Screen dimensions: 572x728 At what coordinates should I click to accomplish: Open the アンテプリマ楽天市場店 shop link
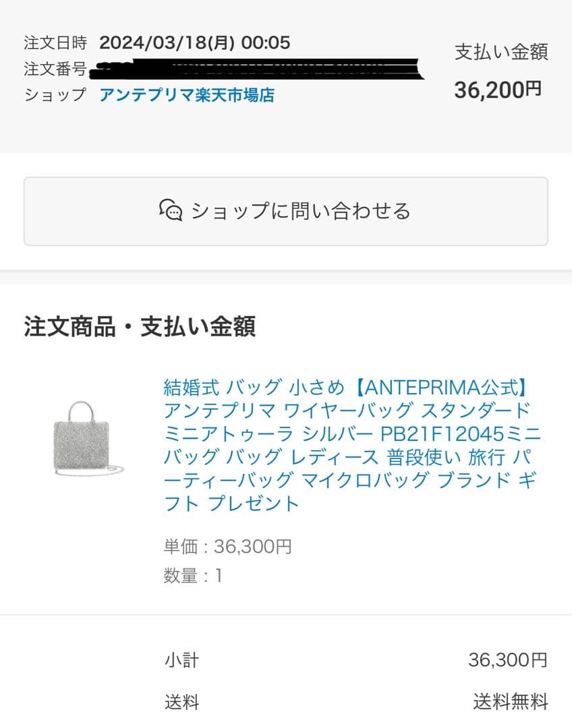point(187,95)
